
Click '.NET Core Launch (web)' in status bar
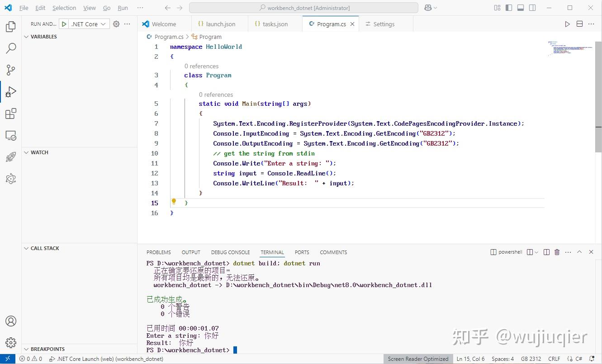click(x=107, y=359)
